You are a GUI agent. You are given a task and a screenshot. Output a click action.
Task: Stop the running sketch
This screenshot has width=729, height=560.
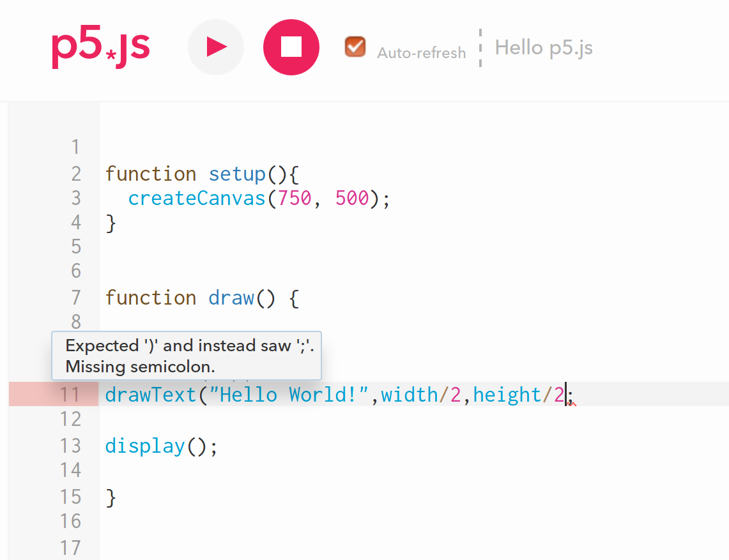[291, 47]
